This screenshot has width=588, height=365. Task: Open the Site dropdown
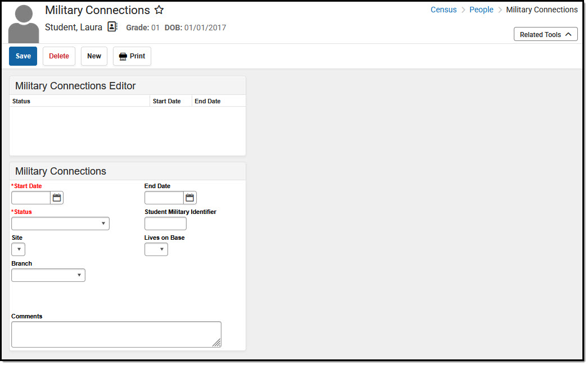tap(18, 249)
